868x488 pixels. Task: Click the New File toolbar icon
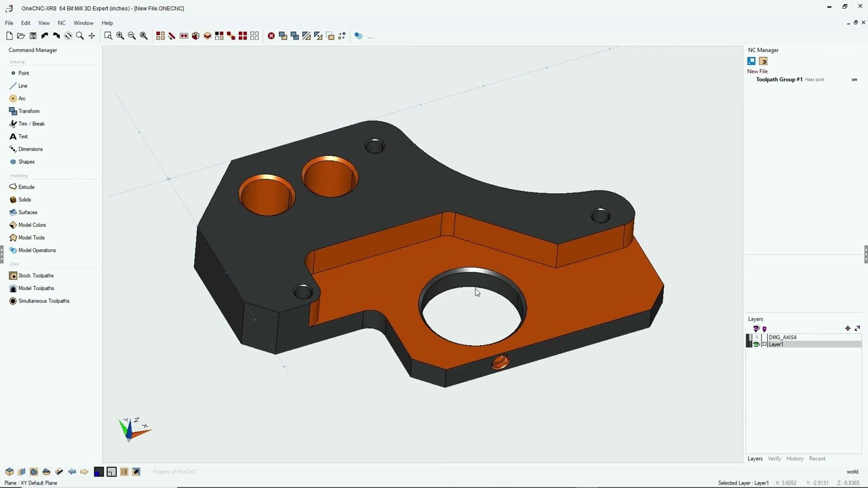point(9,36)
